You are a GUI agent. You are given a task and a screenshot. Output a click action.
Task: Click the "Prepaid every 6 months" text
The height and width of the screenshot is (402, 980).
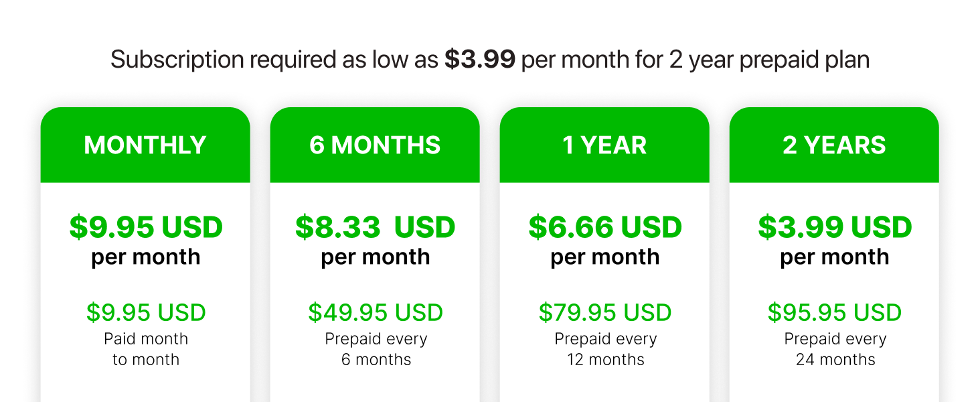[376, 349]
